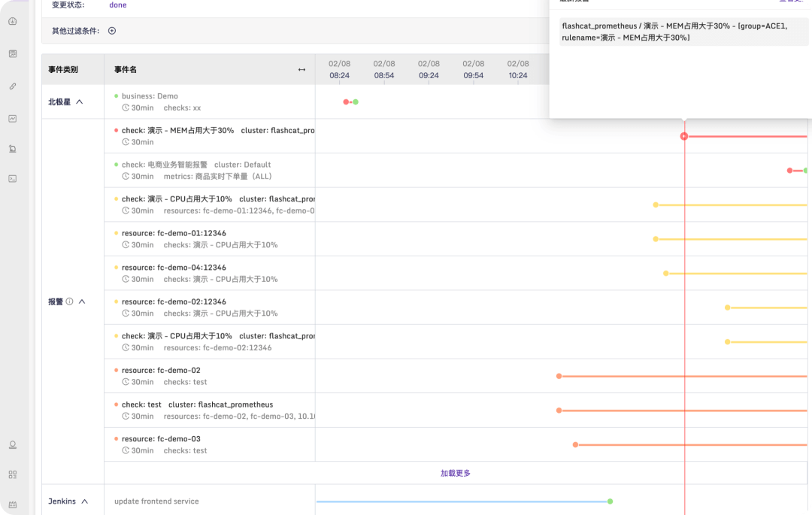This screenshot has height=515, width=812.
Task: Select check: 电商业务智能报警 event
Action: click(x=210, y=170)
